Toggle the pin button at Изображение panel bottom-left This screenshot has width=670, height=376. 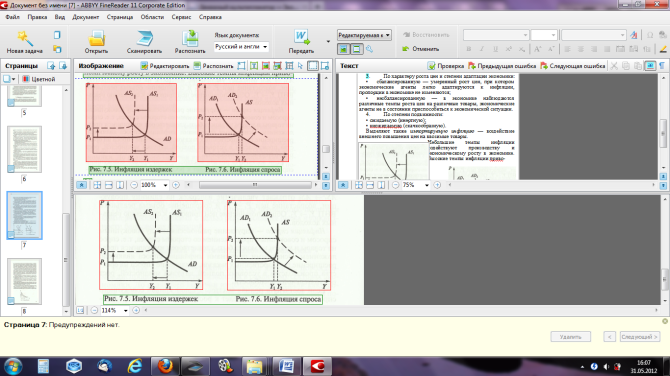(x=81, y=185)
